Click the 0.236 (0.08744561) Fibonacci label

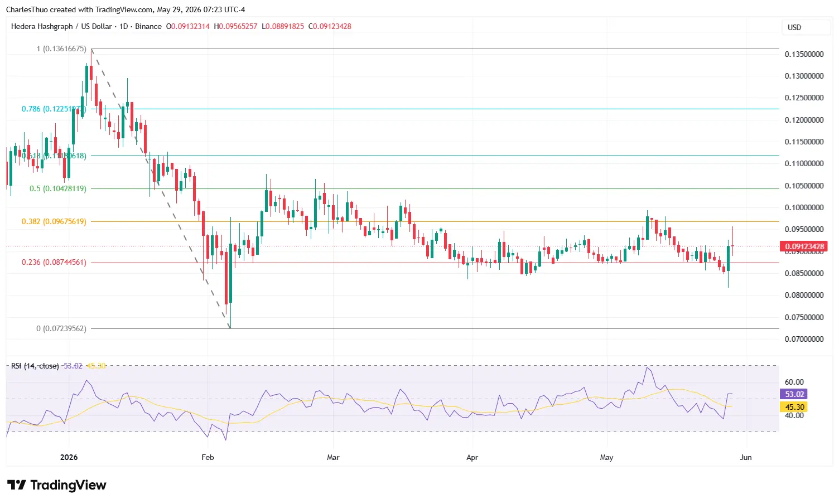pos(54,262)
